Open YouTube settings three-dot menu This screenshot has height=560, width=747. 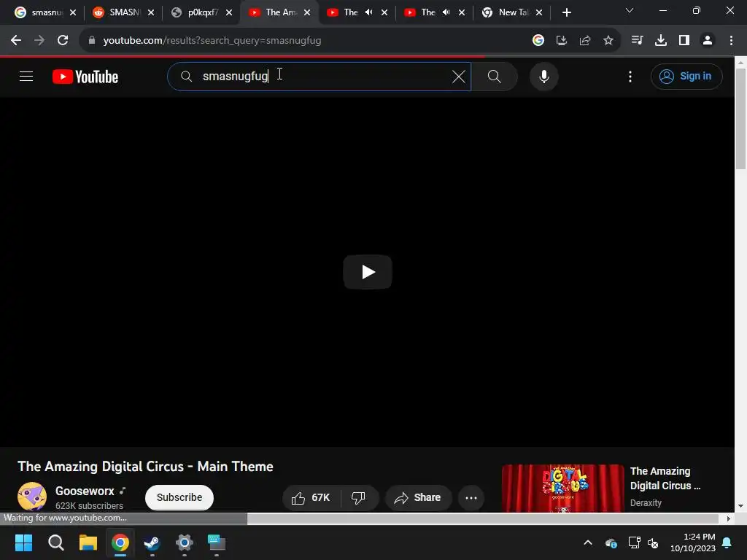point(630,76)
